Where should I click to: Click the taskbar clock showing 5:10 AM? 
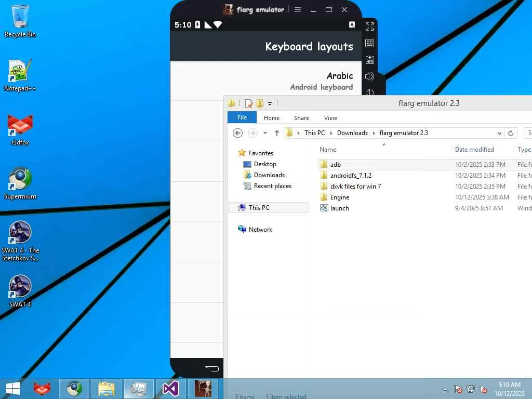click(x=509, y=389)
